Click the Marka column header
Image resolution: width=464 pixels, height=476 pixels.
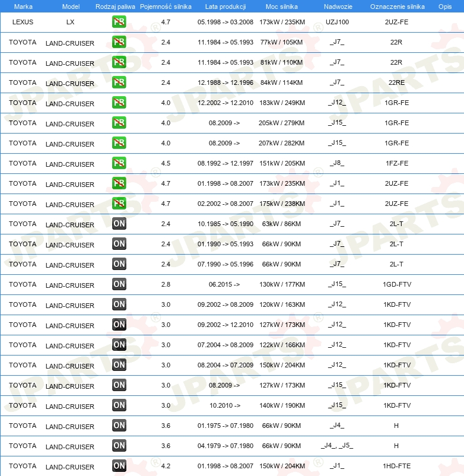23,7
